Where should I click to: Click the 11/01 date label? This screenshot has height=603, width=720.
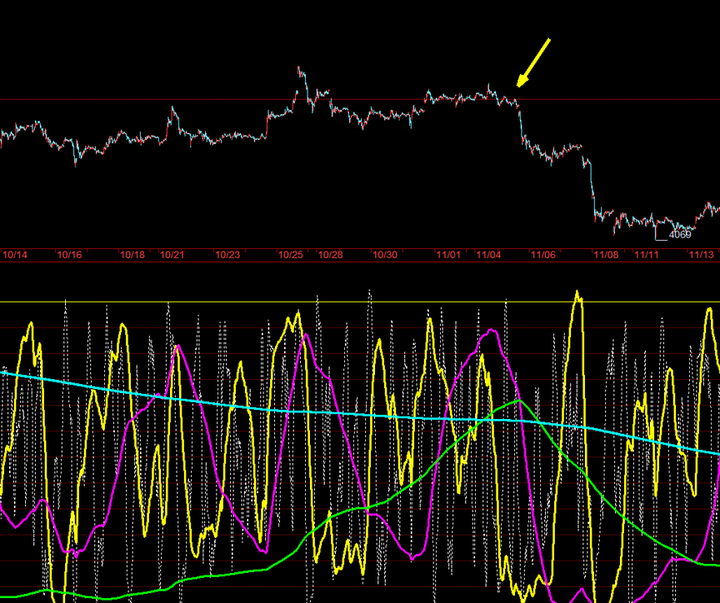[448, 255]
